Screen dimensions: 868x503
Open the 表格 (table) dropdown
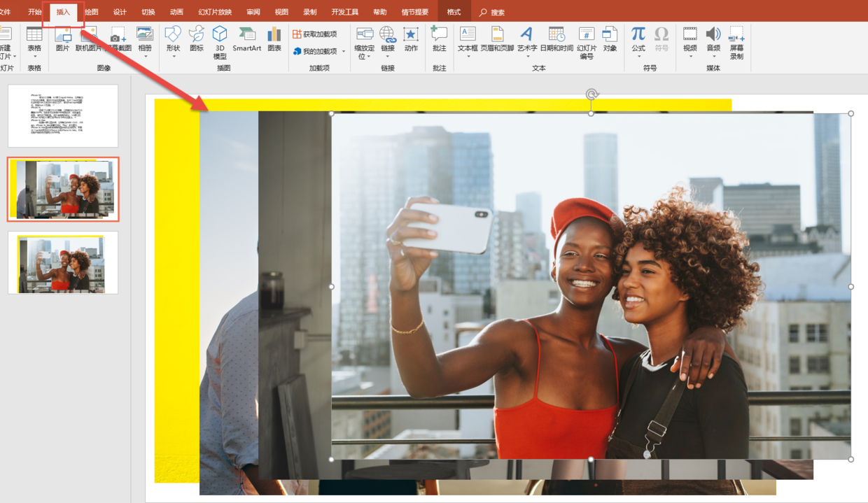(34, 56)
